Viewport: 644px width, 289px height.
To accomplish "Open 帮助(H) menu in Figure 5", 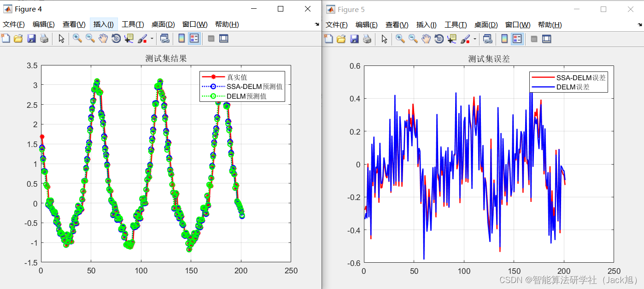I will (x=550, y=24).
